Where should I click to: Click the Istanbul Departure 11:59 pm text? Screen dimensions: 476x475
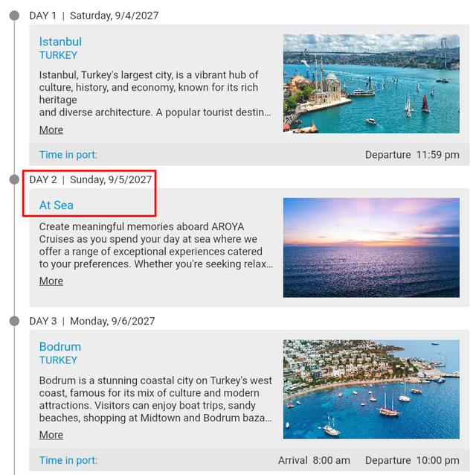[412, 155]
